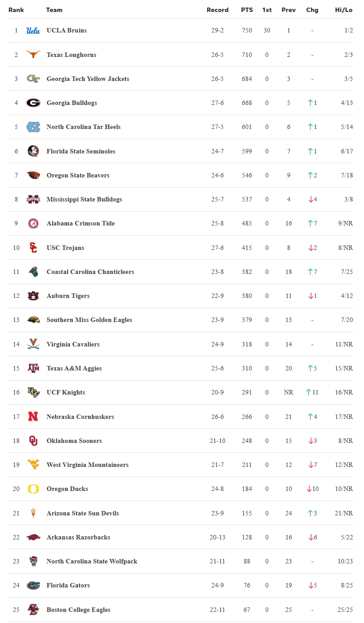The width and height of the screenshot is (364, 623).
Task: Open the Mississippi State Bulldogs team link
Action: [84, 199]
